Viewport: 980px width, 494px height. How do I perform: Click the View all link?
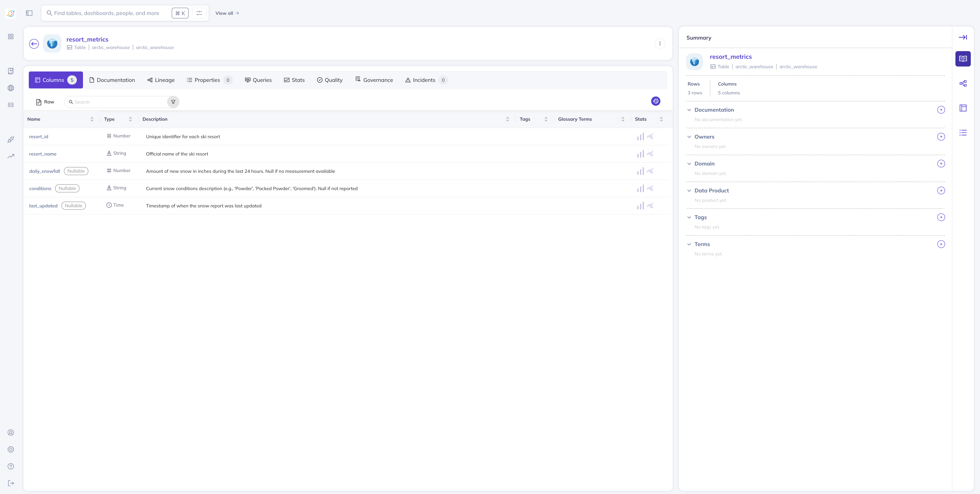coord(226,13)
